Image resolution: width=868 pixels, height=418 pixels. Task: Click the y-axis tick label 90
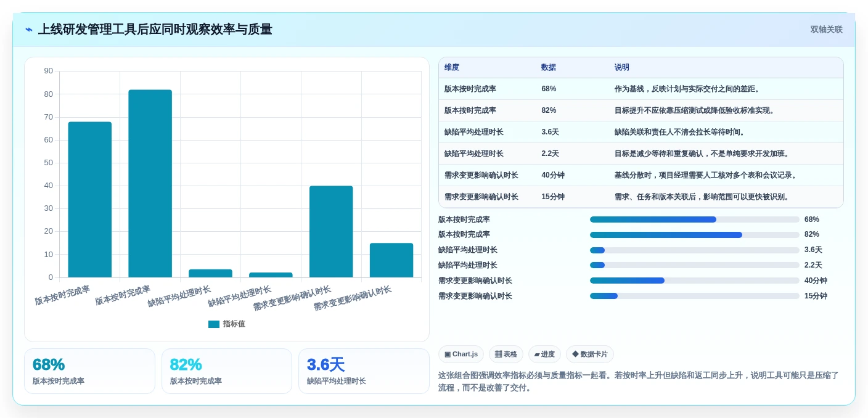tap(49, 71)
